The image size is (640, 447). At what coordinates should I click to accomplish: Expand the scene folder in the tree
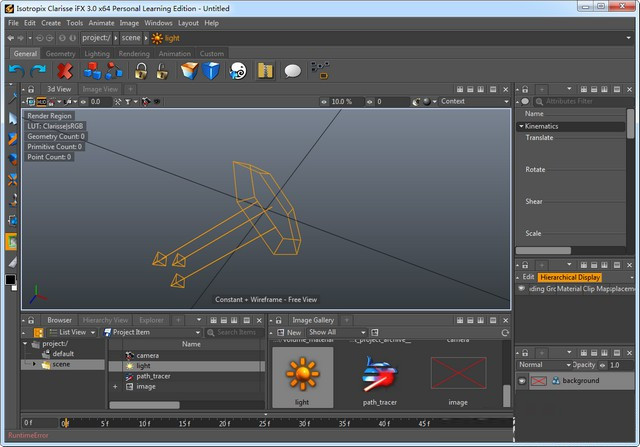[34, 364]
